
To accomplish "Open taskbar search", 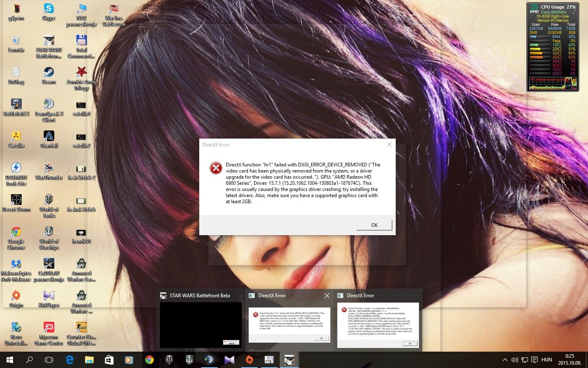I will coord(29,360).
